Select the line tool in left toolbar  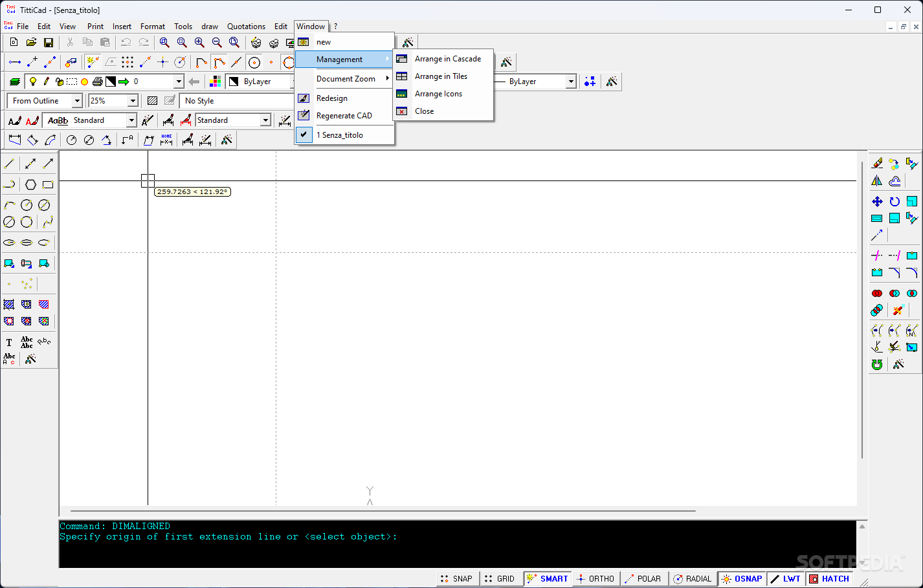9,164
